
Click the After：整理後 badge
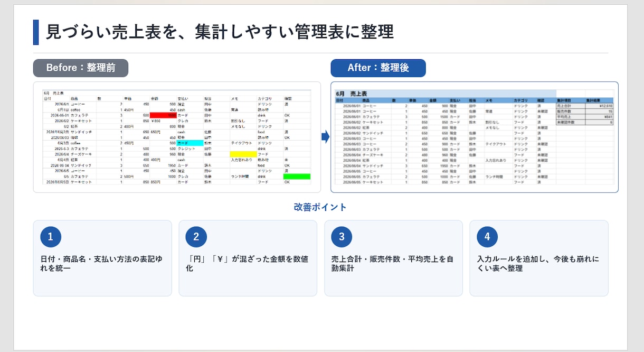point(378,68)
